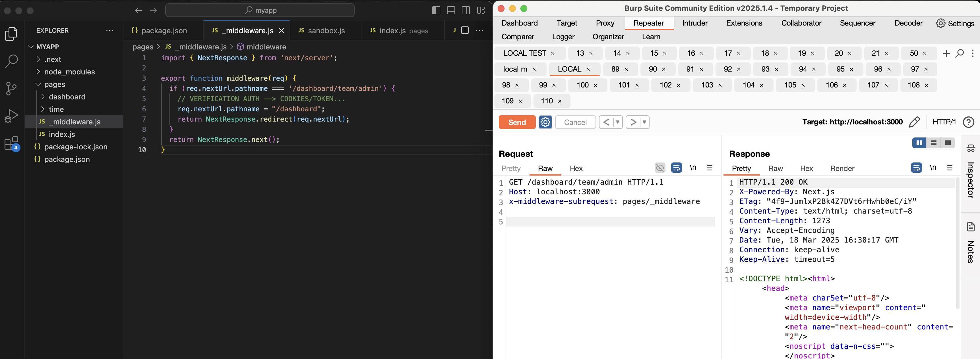
Task: Toggle line wrapping in the response panel
Action: point(917,168)
